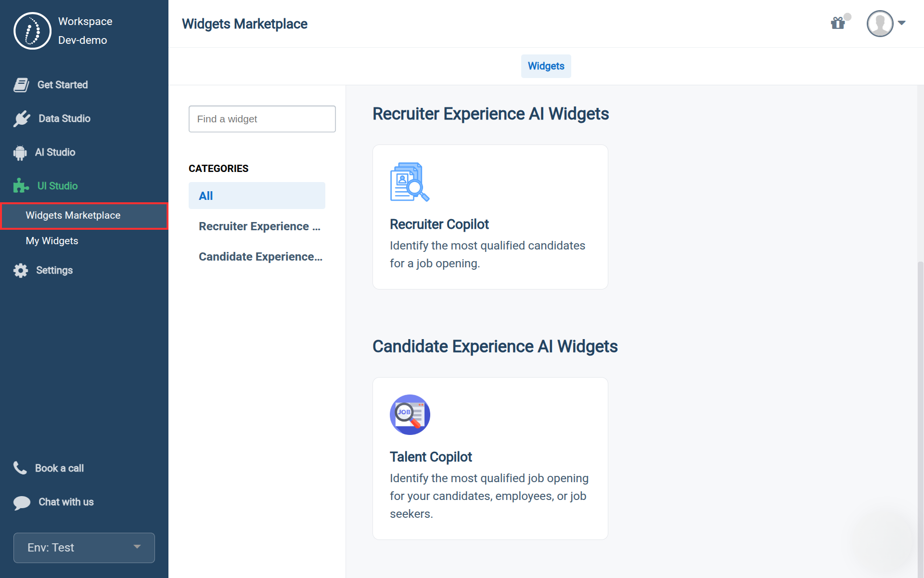Screen dimensions: 924x578
Task: Click the workspace logo icon
Action: pyautogui.click(x=32, y=31)
